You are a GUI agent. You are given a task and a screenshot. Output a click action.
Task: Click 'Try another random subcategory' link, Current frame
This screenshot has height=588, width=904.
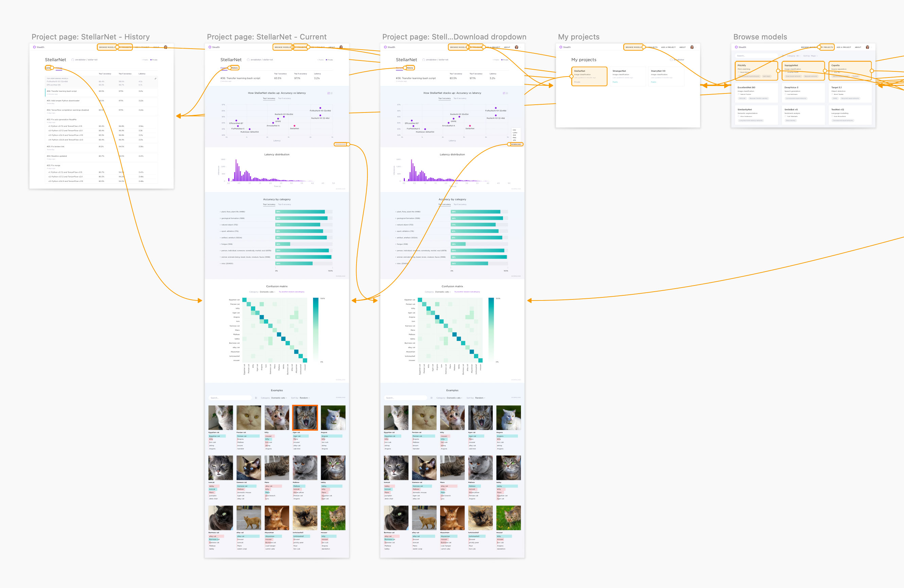tap(292, 292)
